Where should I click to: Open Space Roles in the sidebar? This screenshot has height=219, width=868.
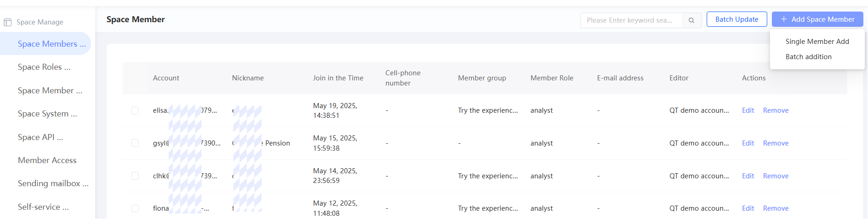(44, 67)
